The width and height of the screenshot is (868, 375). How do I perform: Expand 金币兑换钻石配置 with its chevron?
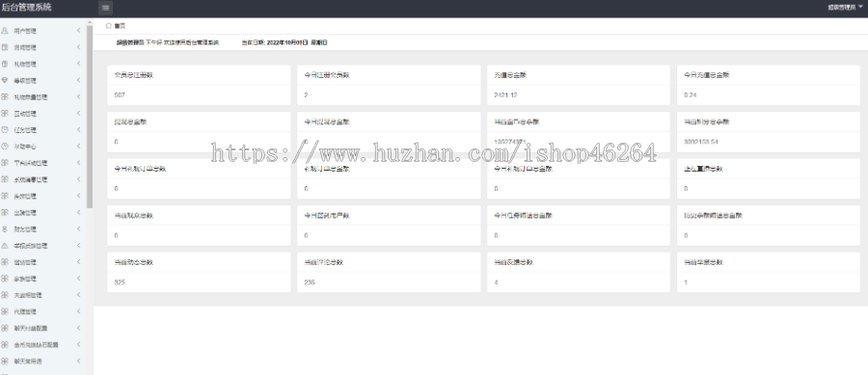click(x=79, y=344)
